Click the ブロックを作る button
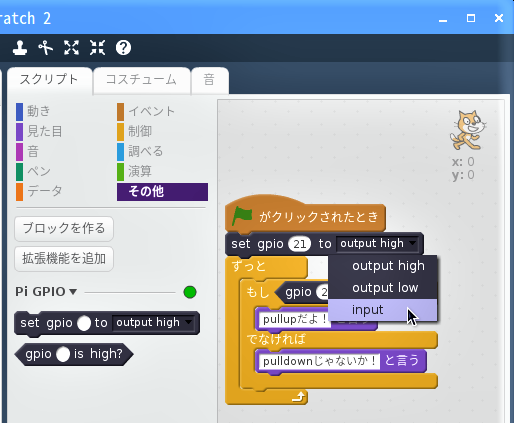Image resolution: width=514 pixels, height=423 pixels. [64, 229]
